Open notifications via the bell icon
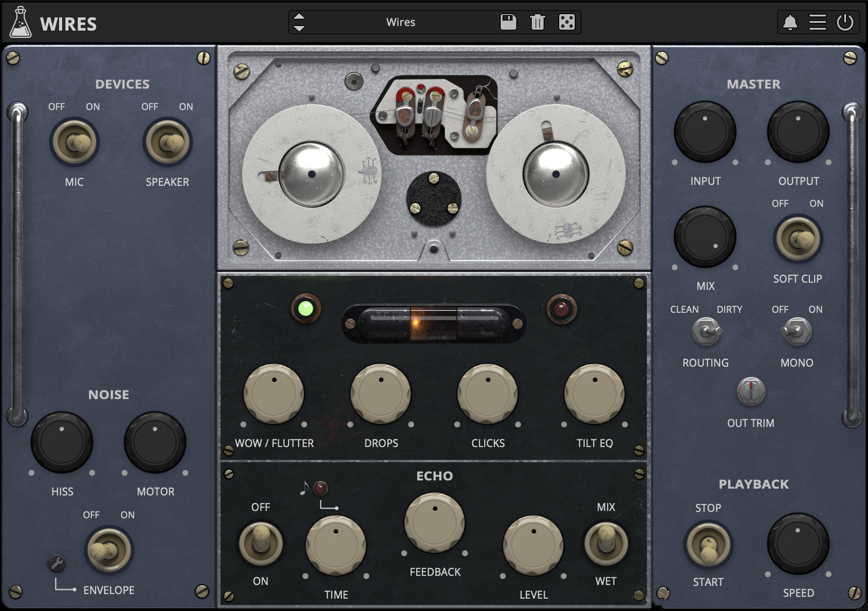The image size is (868, 611). point(790,22)
